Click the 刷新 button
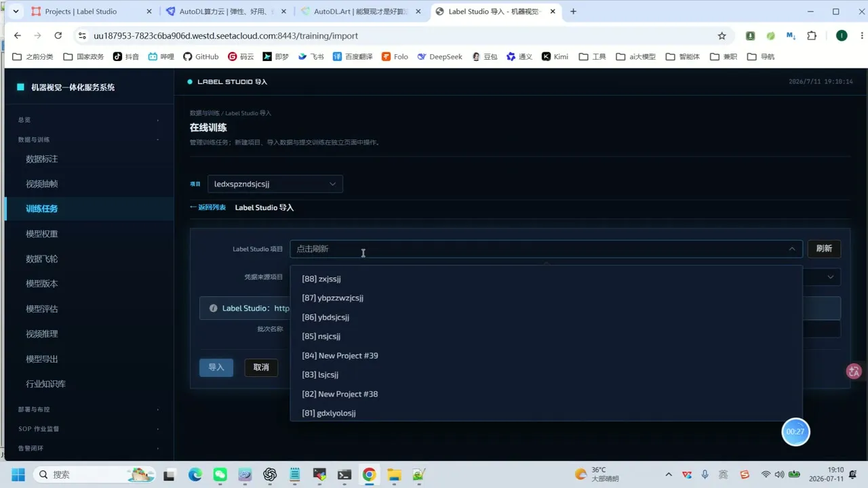The image size is (868, 488). pos(824,249)
